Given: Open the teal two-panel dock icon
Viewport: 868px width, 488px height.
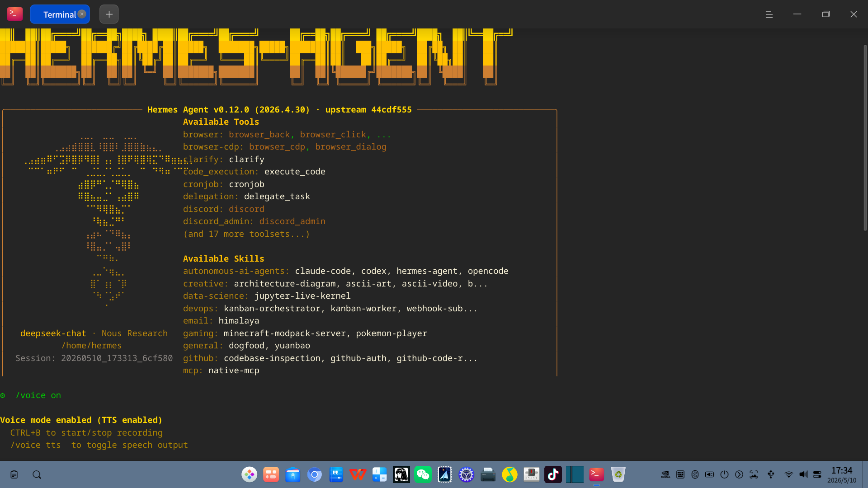Looking at the screenshot, I should tap(575, 474).
